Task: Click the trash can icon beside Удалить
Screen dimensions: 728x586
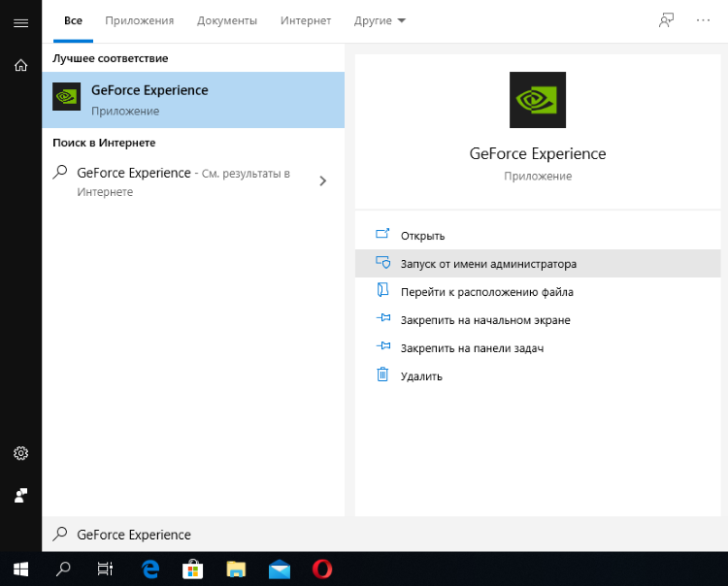Action: [x=382, y=374]
